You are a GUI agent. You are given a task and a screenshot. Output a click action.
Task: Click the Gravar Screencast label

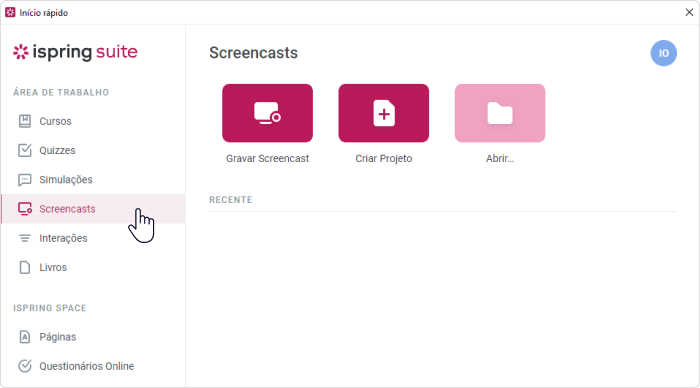pyautogui.click(x=267, y=159)
